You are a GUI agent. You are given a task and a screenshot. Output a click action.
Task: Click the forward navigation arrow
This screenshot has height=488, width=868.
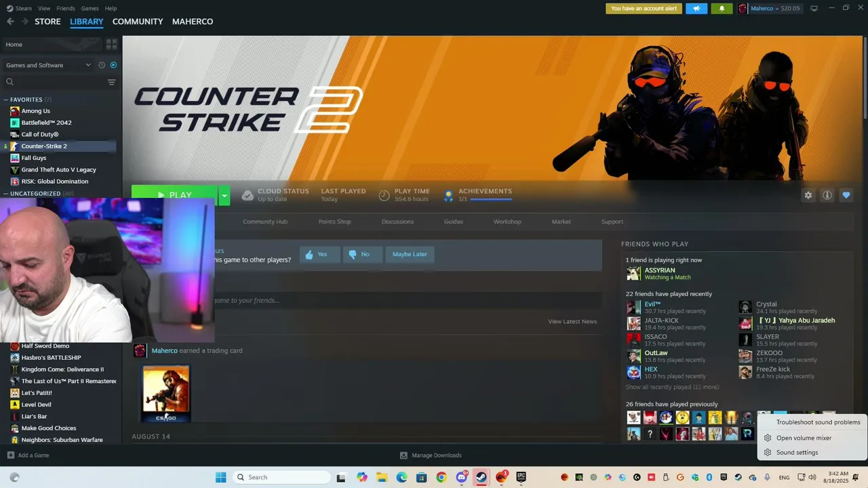point(25,22)
